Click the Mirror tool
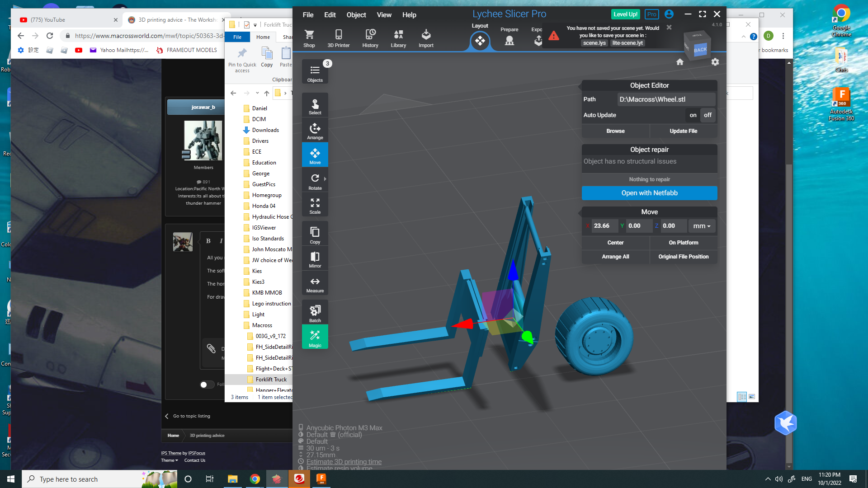 click(x=315, y=259)
